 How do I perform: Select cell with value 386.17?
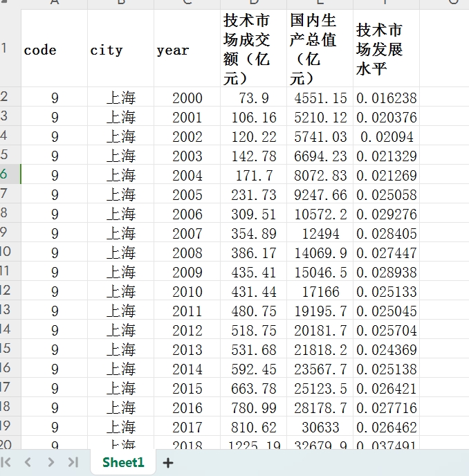[x=253, y=253]
